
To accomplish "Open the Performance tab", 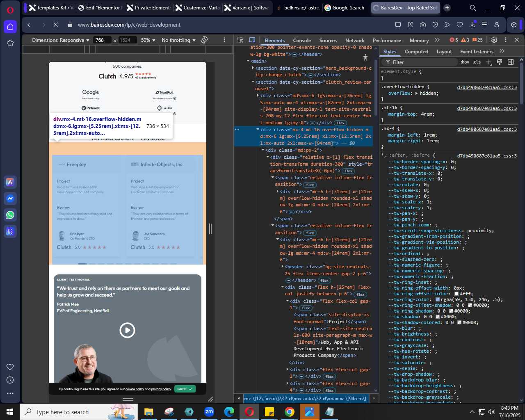I will pos(387,41).
